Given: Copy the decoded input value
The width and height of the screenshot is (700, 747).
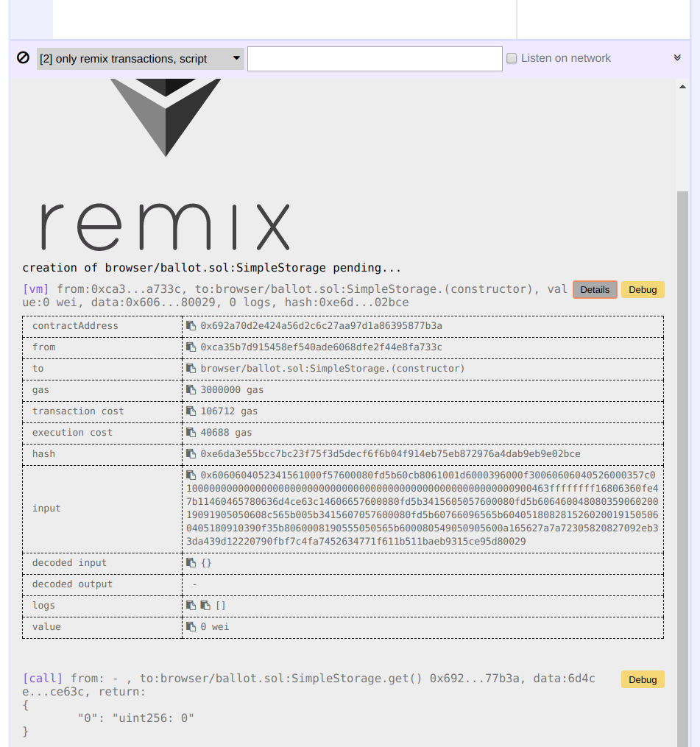Looking at the screenshot, I should click(191, 562).
